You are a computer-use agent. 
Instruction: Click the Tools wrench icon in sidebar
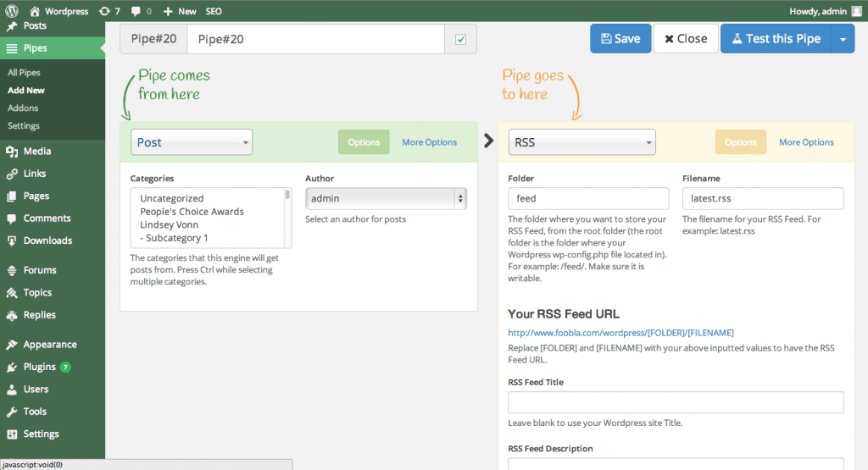(x=12, y=412)
